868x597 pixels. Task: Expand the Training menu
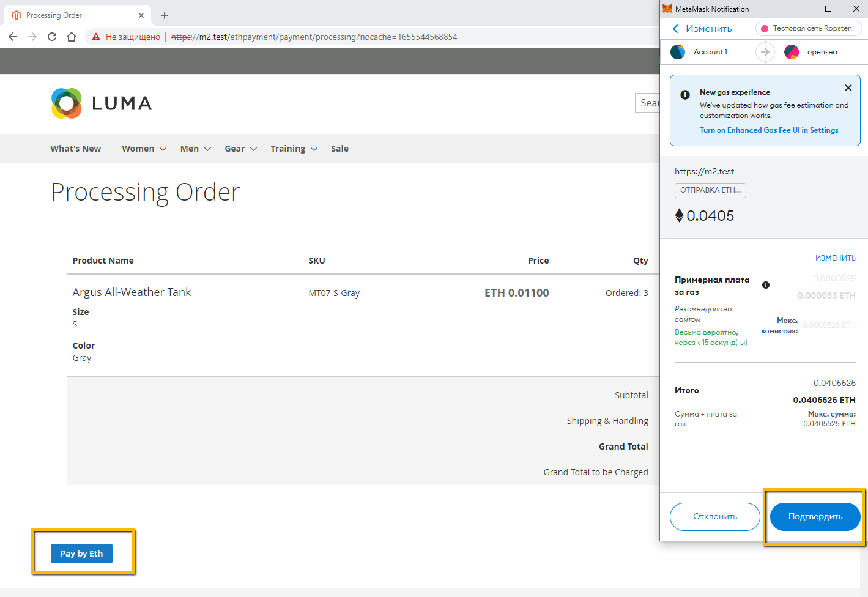pyautogui.click(x=294, y=149)
